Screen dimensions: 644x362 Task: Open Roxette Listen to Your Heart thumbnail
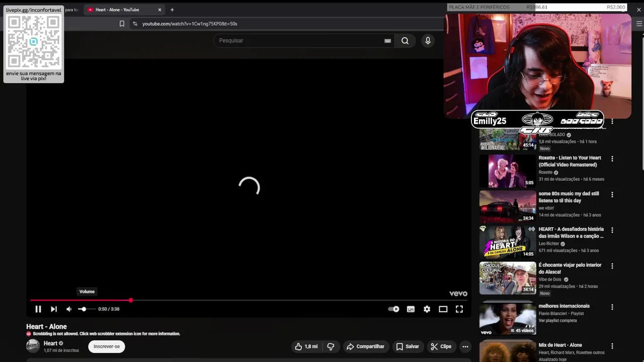pos(508,170)
